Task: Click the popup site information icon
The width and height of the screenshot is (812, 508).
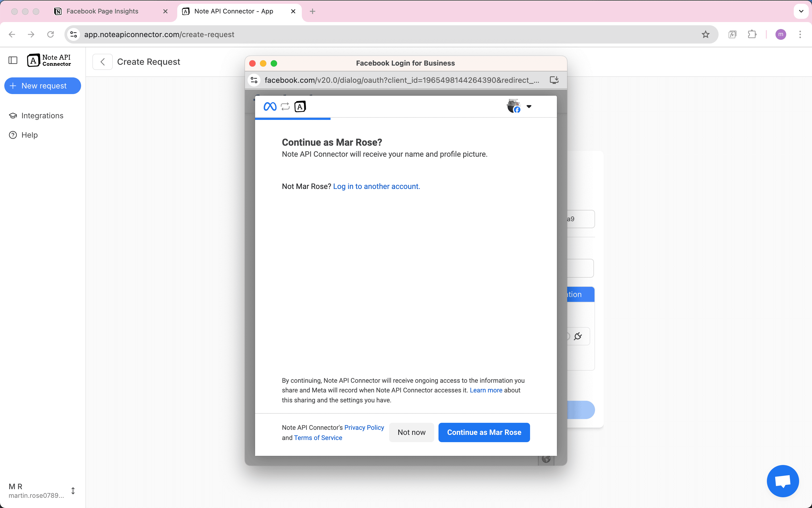Action: point(254,80)
